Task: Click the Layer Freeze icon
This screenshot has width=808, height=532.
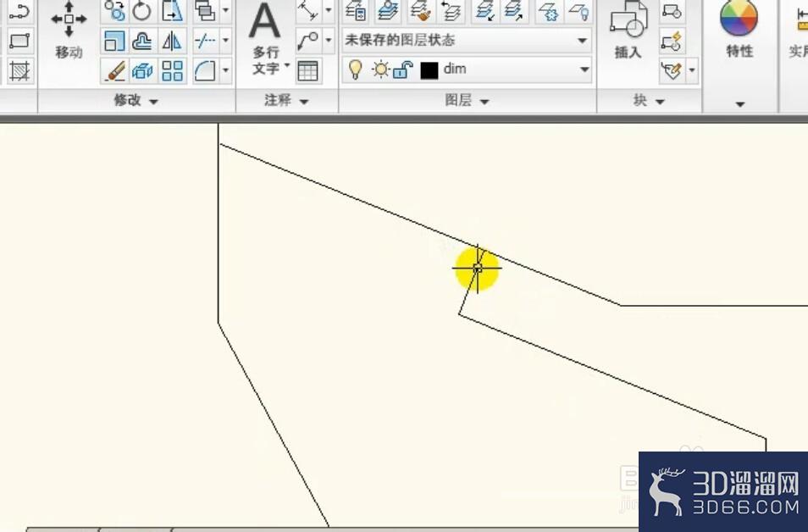Action: pyautogui.click(x=548, y=10)
